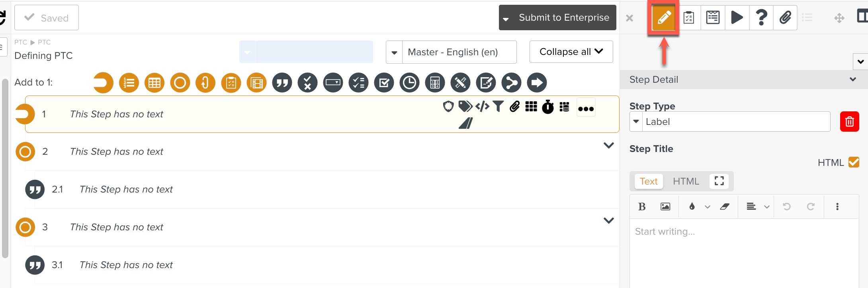Open the Step Type Label dropdown

(730, 122)
